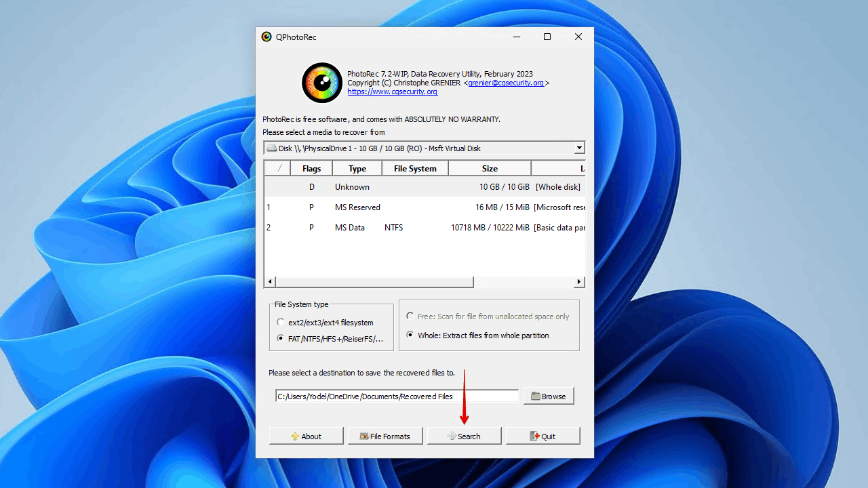Click the right arrow of the horizontal scrollbar
The width and height of the screenshot is (868, 488).
pyautogui.click(x=578, y=281)
